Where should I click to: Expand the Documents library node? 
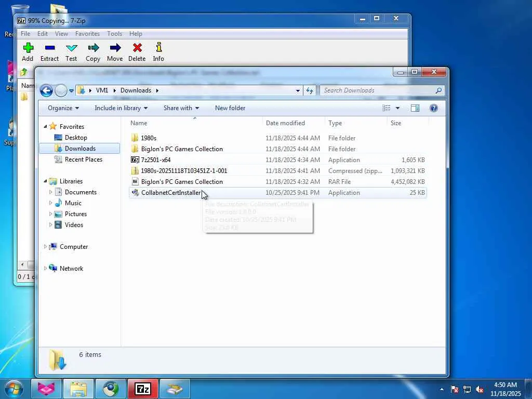pyautogui.click(x=50, y=192)
